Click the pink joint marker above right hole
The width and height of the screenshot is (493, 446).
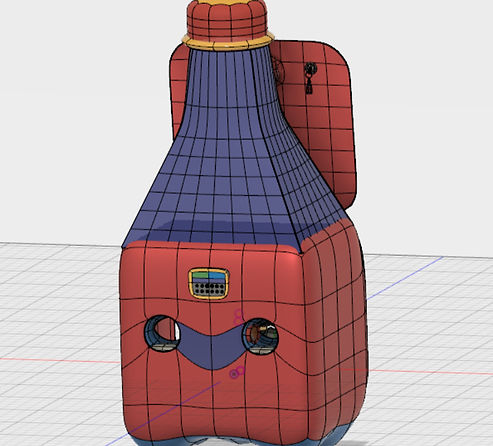[x=239, y=316]
